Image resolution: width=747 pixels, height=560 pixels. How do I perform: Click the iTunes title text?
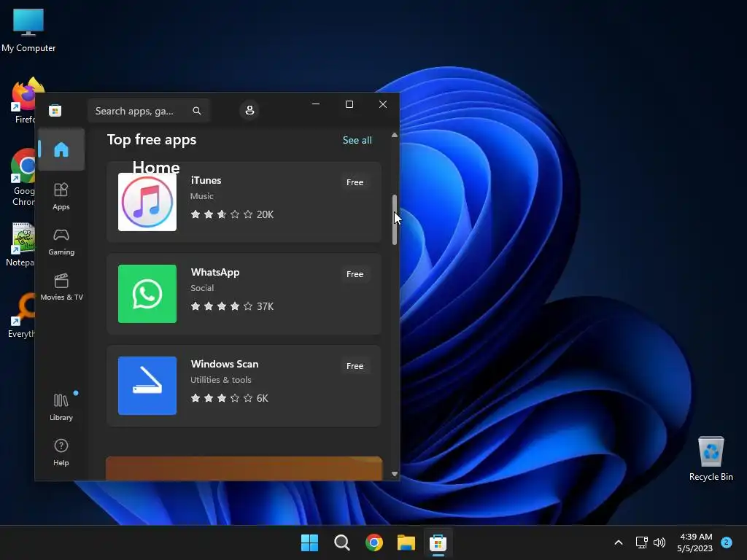(x=206, y=181)
